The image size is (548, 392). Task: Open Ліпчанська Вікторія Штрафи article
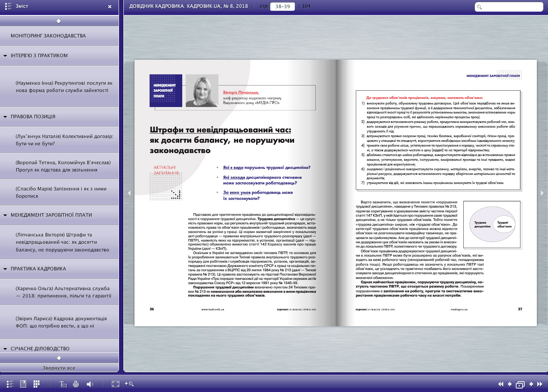pos(59,242)
